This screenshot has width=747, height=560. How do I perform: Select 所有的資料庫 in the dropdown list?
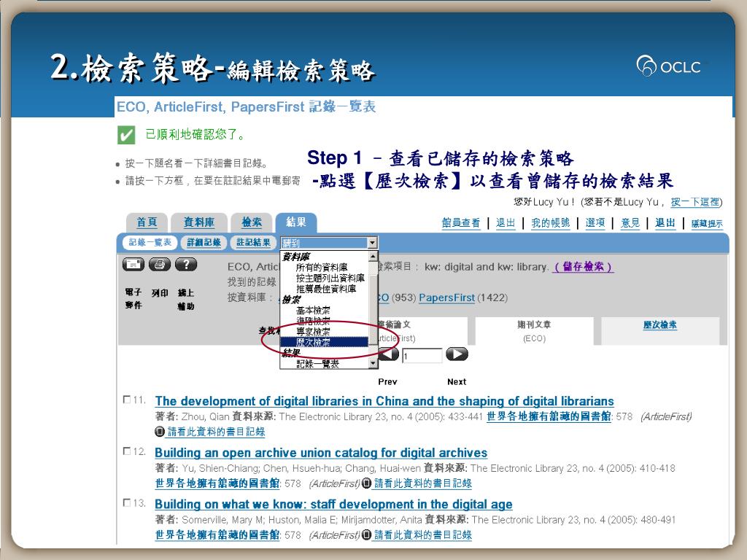coord(322,267)
